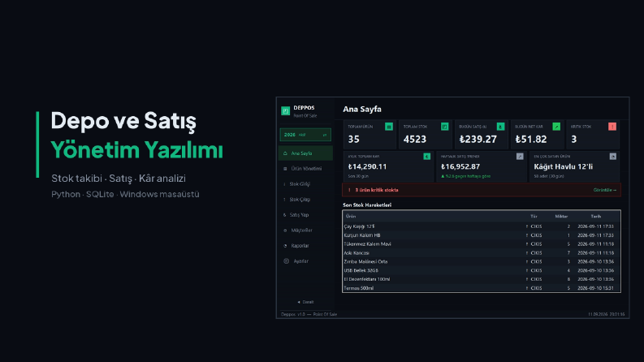Image resolution: width=644 pixels, height=362 pixels.
Task: Open Ayarlar settings entry
Action: [x=305, y=261]
